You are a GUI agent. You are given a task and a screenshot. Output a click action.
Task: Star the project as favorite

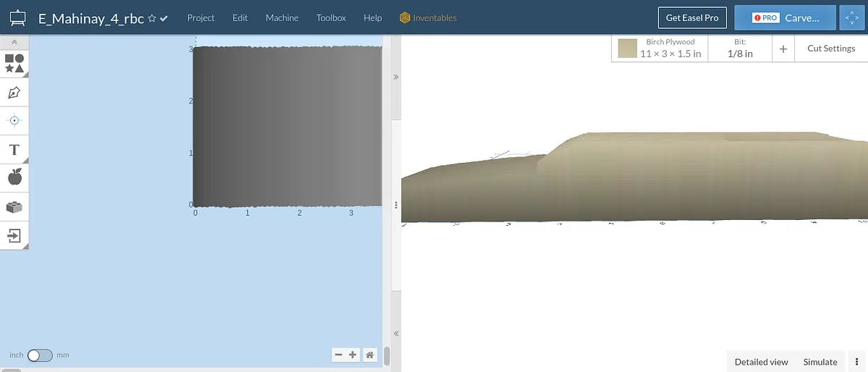[152, 18]
